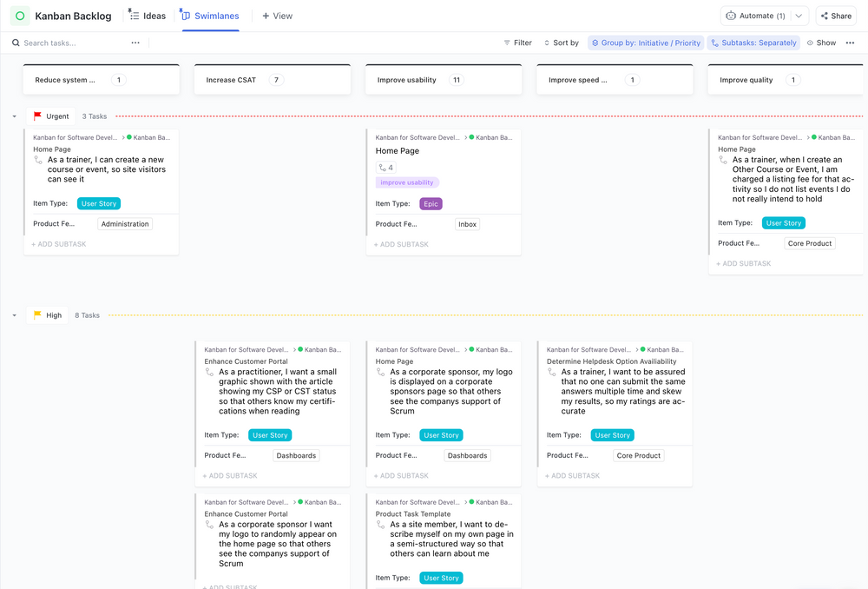
Task: Click the search magnifier icon
Action: click(15, 42)
